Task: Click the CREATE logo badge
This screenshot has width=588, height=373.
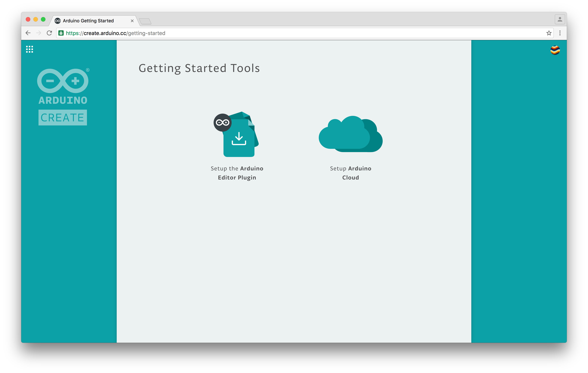Action: [63, 117]
